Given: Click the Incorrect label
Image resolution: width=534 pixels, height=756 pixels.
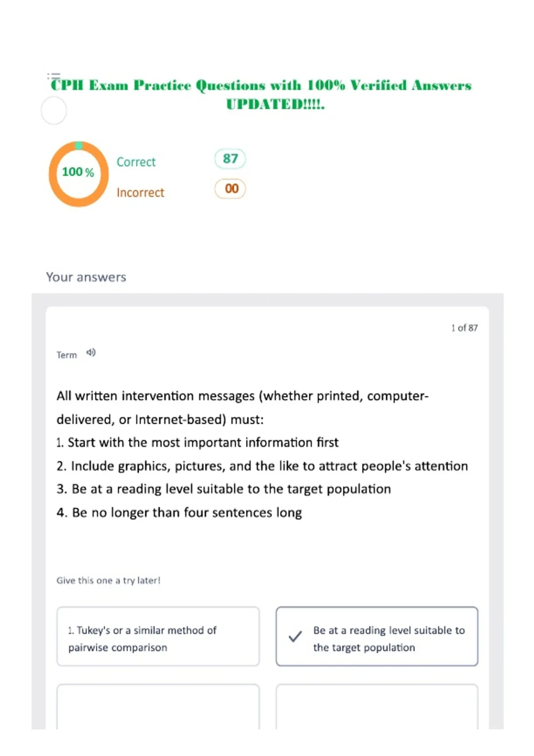Looking at the screenshot, I should click(x=140, y=193).
